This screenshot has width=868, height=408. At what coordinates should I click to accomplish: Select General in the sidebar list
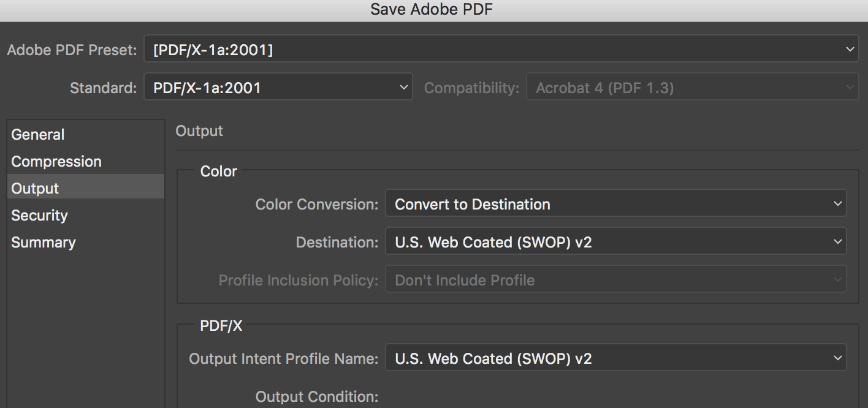click(38, 134)
